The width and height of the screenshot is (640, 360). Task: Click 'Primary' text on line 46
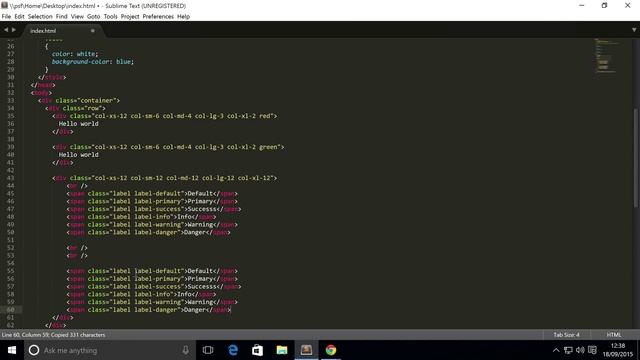(x=200, y=201)
